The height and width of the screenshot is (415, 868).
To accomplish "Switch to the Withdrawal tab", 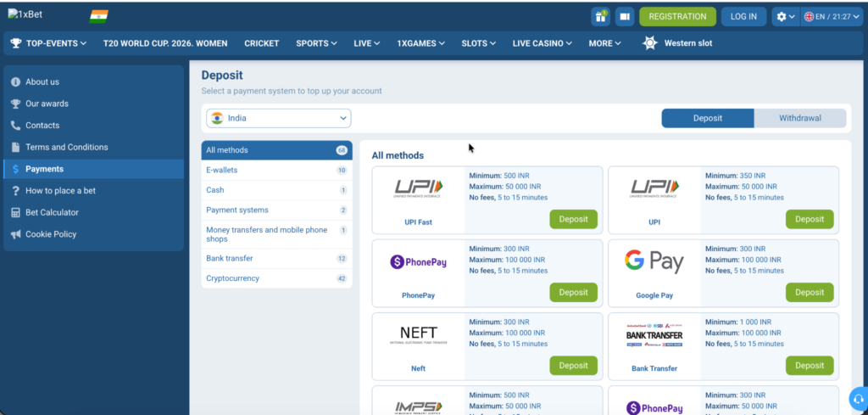I will pyautogui.click(x=800, y=118).
